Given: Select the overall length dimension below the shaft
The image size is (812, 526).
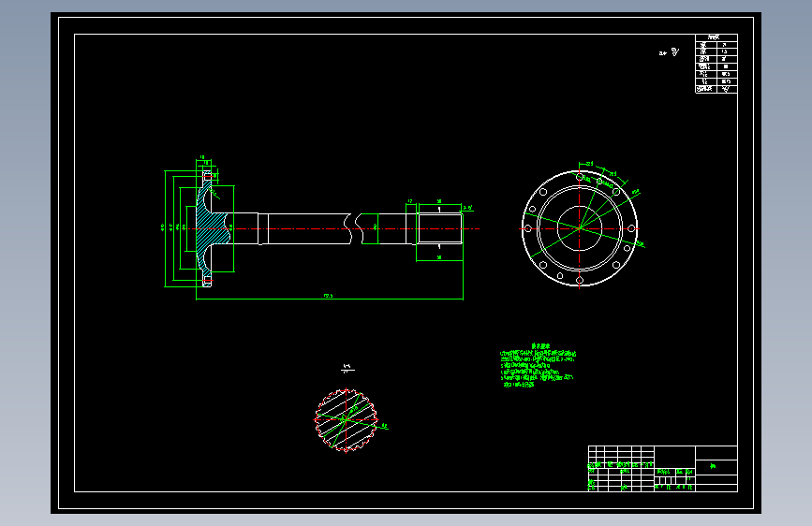Looking at the screenshot, I should [330, 297].
